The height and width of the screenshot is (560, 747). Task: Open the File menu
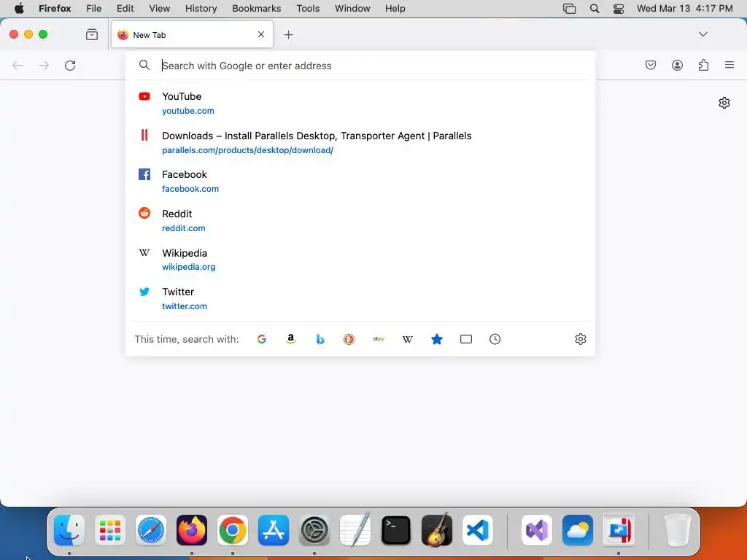point(94,8)
